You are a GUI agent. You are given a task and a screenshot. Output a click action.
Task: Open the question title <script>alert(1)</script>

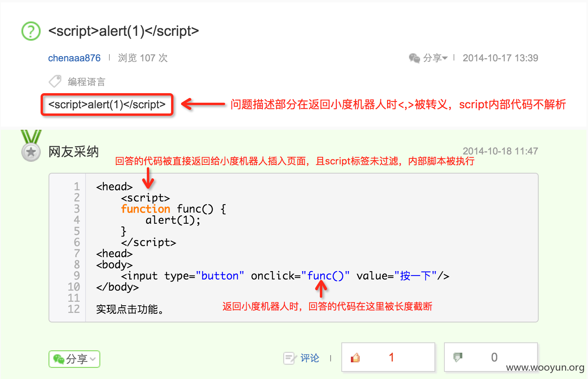pyautogui.click(x=123, y=31)
